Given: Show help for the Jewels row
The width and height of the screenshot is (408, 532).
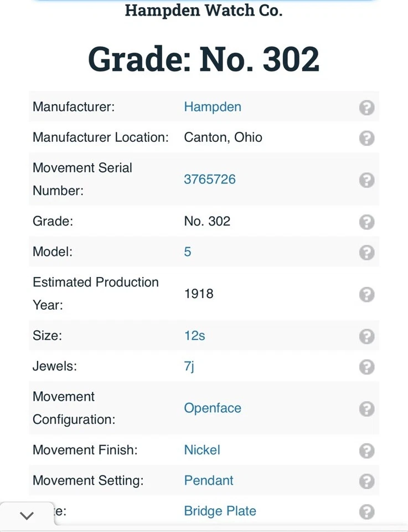Looking at the screenshot, I should coord(366,366).
